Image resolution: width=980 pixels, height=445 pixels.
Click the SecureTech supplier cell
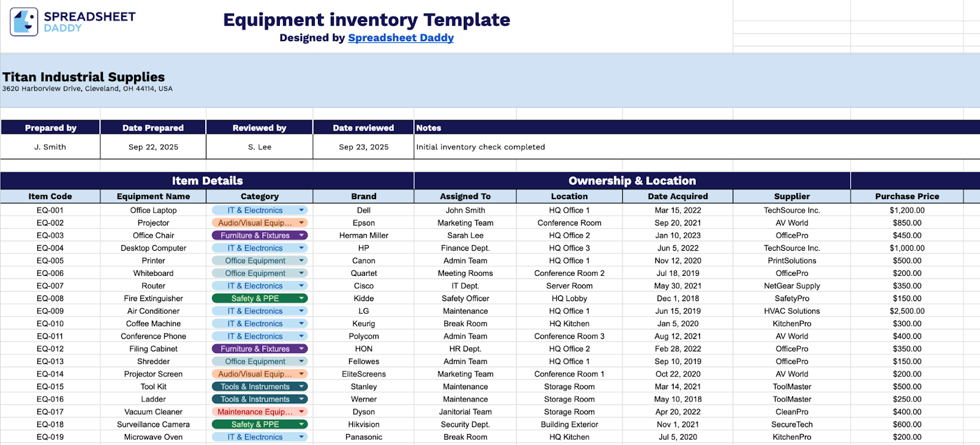[792, 424]
